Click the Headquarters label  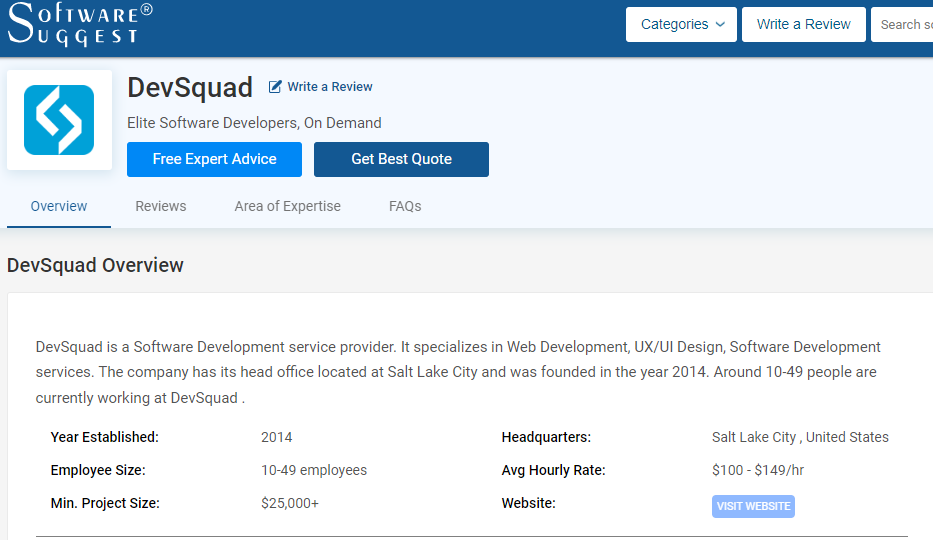[546, 438]
